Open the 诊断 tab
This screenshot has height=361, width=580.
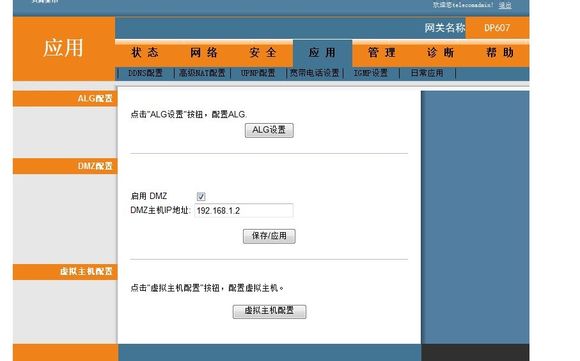[441, 53]
